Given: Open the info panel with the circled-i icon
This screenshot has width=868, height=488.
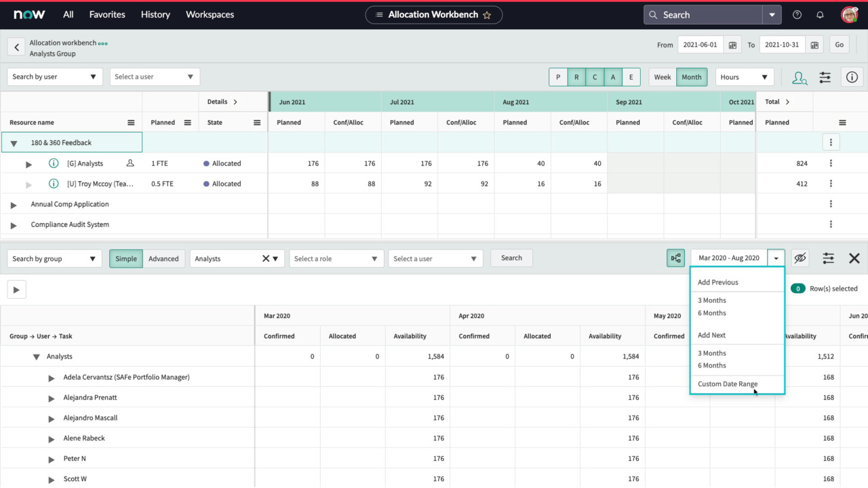Looking at the screenshot, I should coord(852,77).
